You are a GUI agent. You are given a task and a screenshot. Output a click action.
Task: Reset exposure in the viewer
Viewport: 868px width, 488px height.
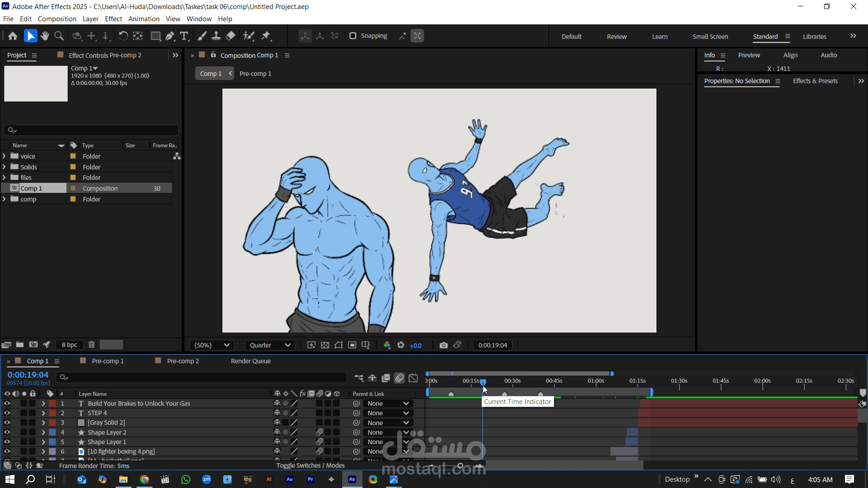(x=401, y=345)
